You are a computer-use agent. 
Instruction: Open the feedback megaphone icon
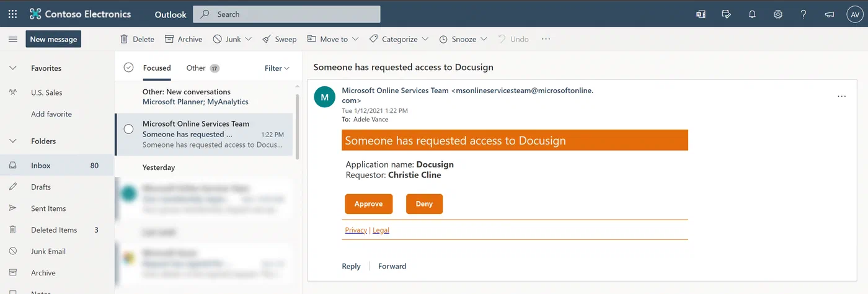(829, 14)
